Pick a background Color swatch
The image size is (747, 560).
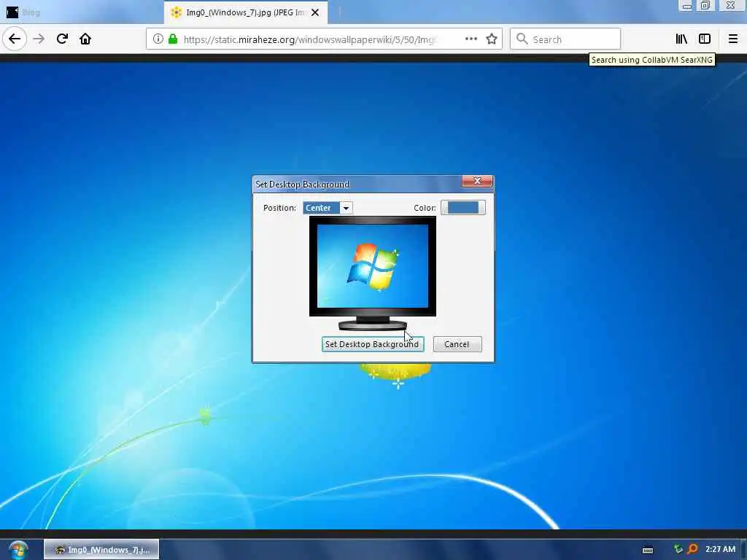[x=463, y=208]
